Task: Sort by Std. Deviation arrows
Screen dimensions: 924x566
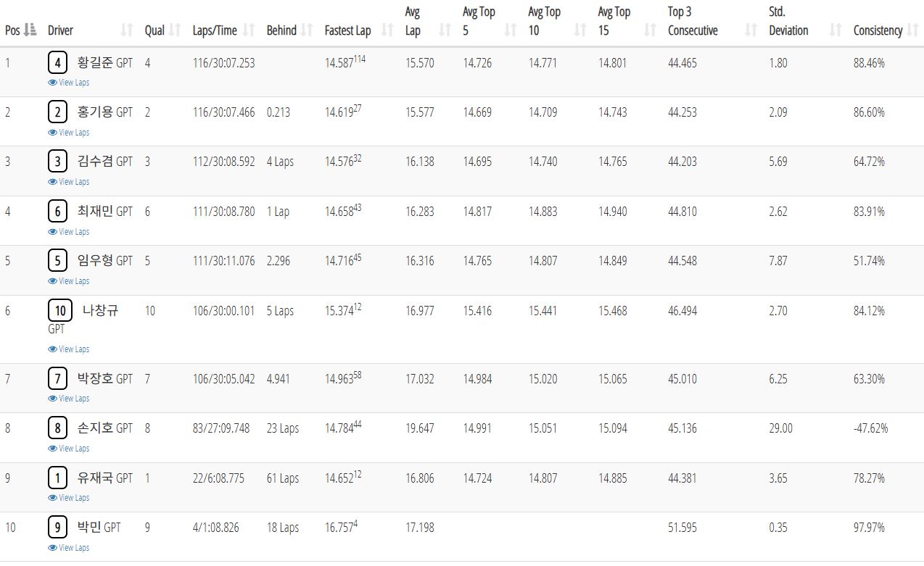Action: click(x=836, y=30)
